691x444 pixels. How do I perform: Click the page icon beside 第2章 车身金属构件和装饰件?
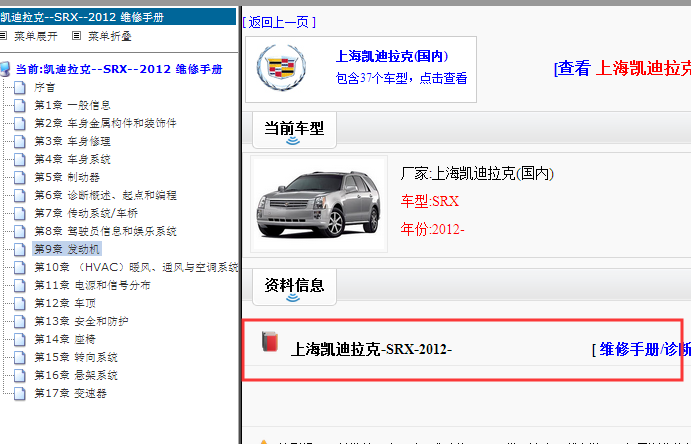pos(20,124)
